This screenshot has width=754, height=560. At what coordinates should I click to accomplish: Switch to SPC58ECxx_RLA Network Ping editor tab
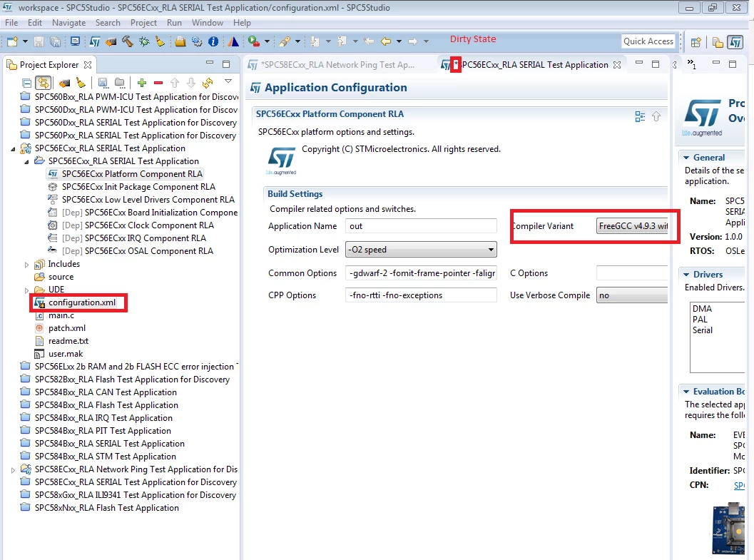pyautogui.click(x=337, y=65)
